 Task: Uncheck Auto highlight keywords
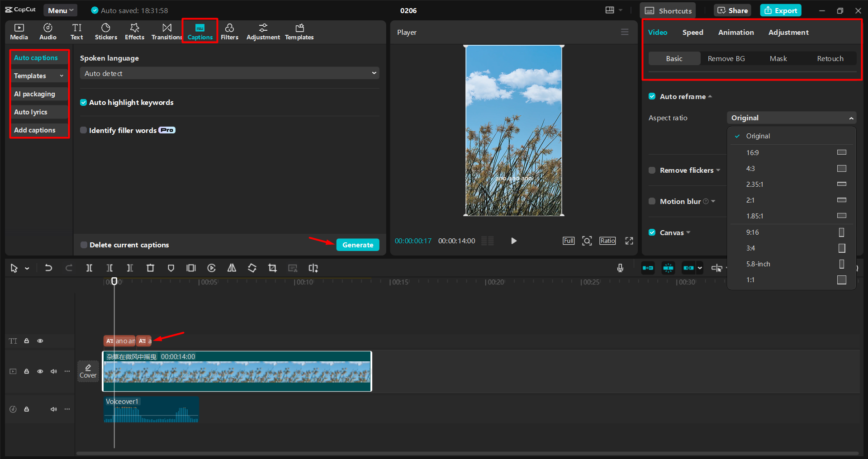point(84,102)
